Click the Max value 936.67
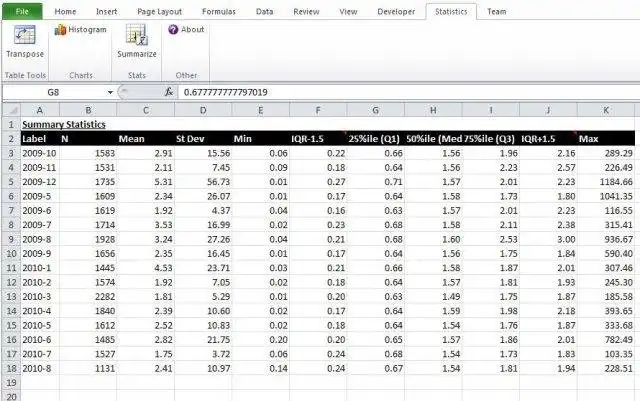Viewport: 640px width, 401px height. coord(606,239)
